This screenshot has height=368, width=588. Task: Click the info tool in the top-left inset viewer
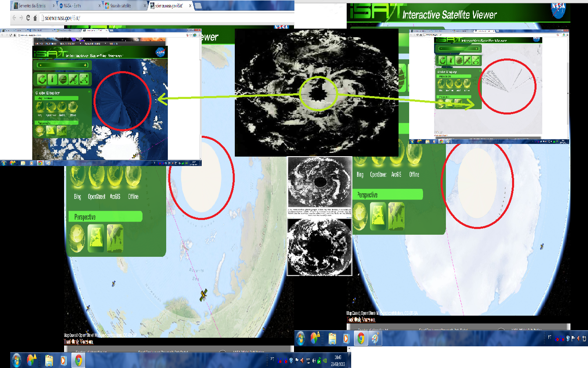(x=52, y=79)
